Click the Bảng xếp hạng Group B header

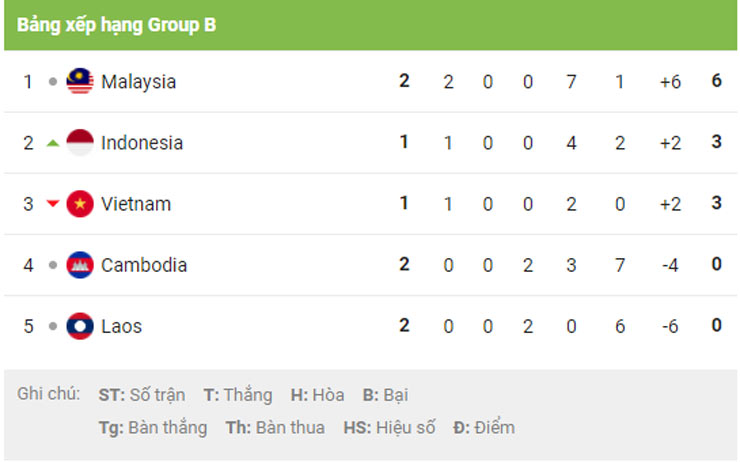[116, 25]
